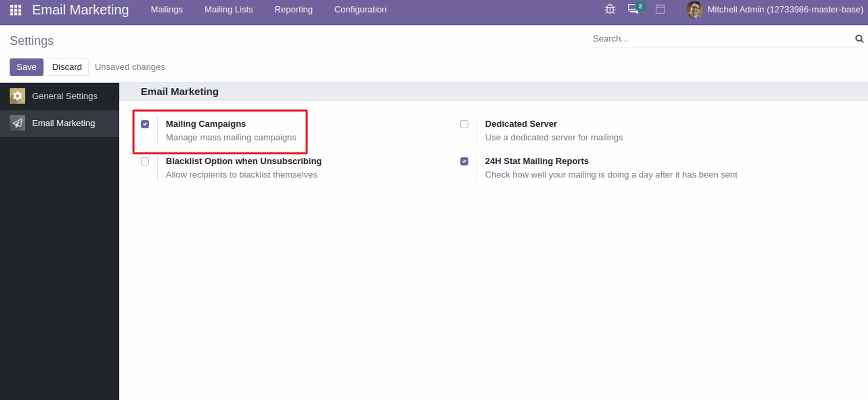Click the search magnifier icon
This screenshot has height=400, width=868.
pyautogui.click(x=859, y=38)
